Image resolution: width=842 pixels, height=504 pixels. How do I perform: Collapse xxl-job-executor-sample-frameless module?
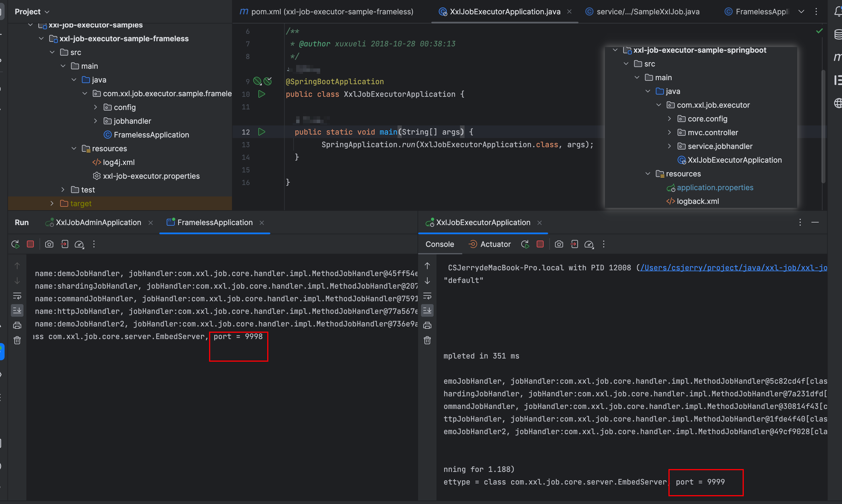[x=41, y=39]
